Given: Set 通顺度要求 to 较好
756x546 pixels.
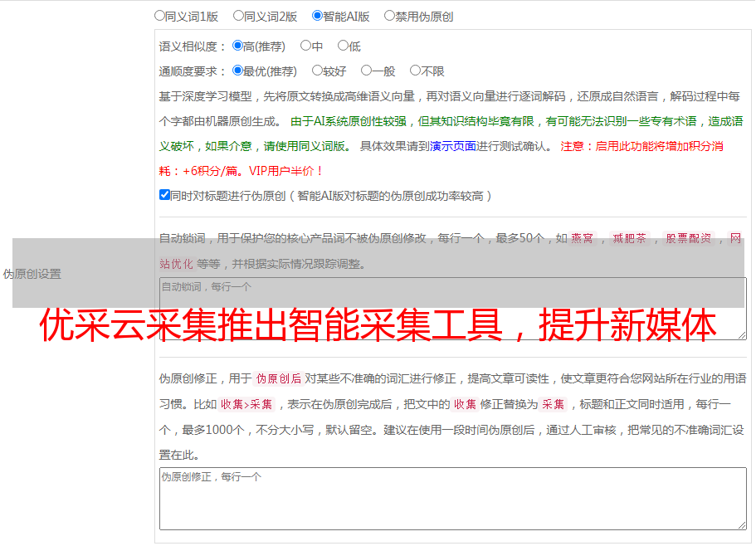Looking at the screenshot, I should coord(317,71).
